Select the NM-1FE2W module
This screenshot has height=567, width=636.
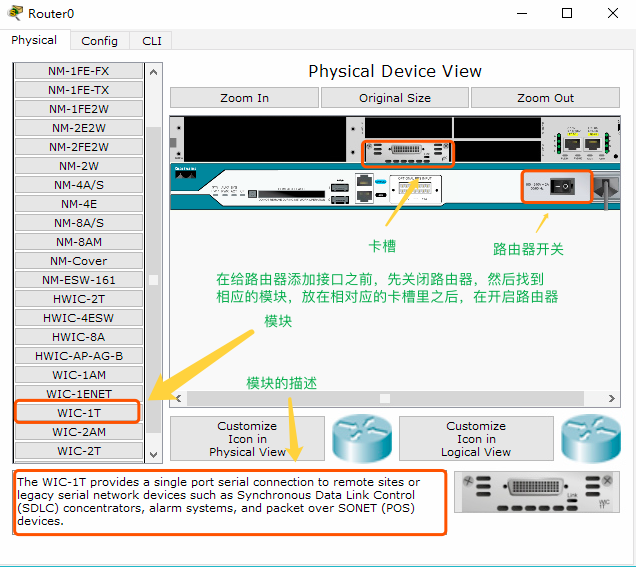(79, 109)
